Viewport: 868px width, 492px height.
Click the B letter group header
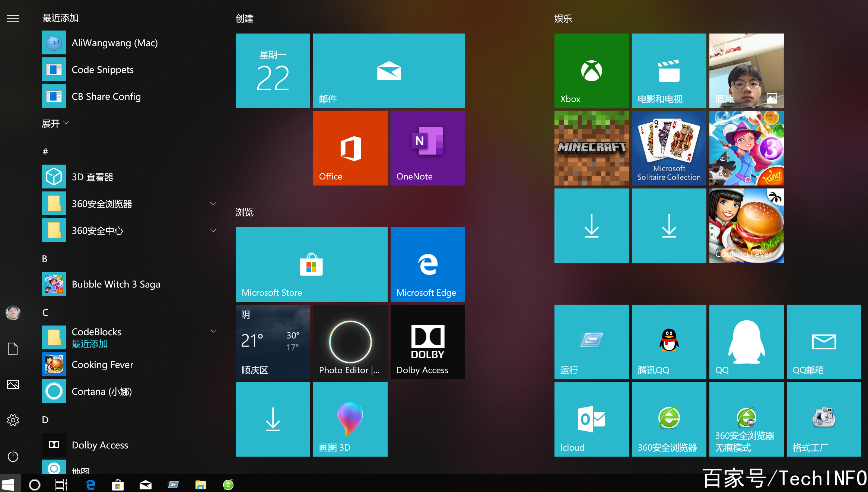pos(45,259)
